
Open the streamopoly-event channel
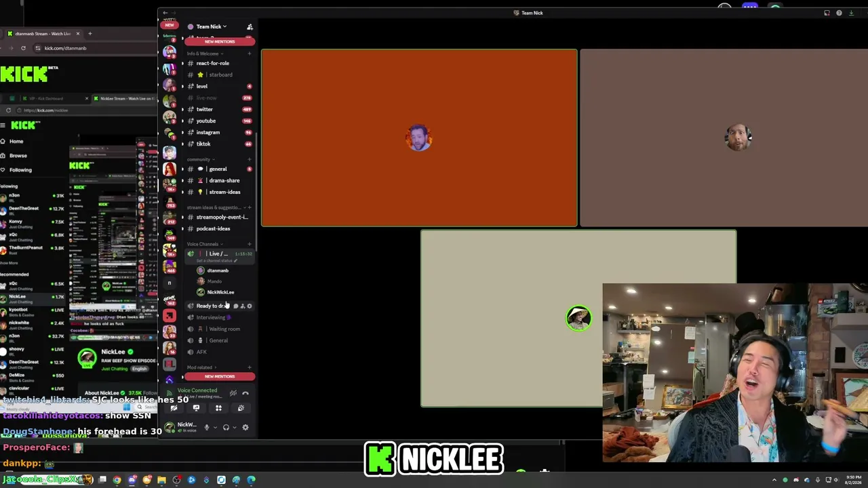[218, 217]
